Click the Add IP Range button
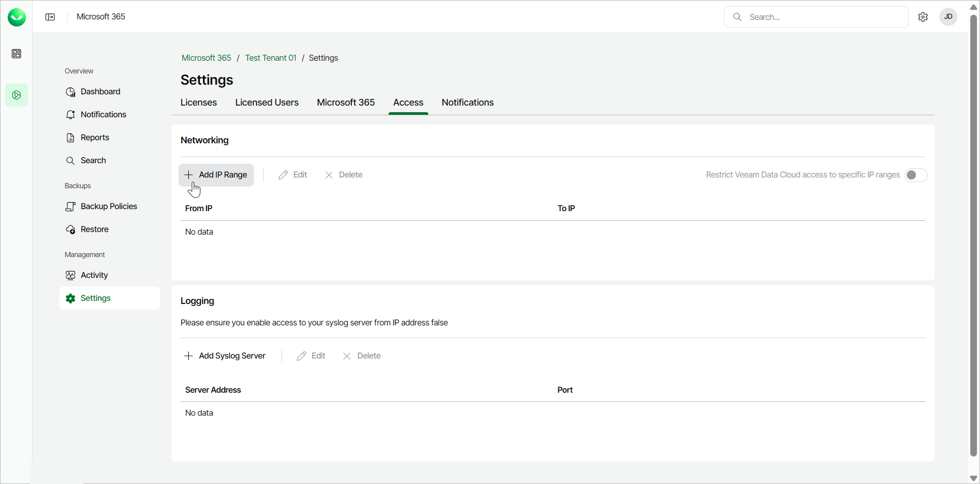The height and width of the screenshot is (484, 980). (x=216, y=175)
